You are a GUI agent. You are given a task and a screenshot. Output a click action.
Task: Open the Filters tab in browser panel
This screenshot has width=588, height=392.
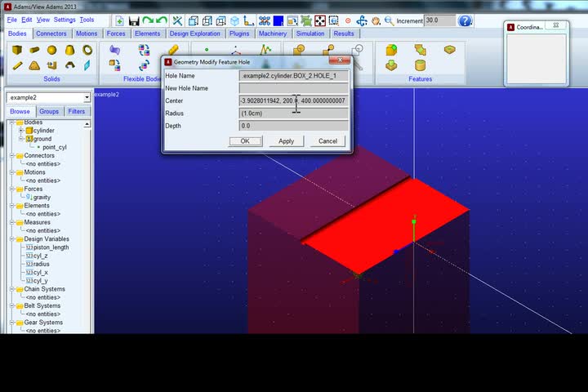[77, 111]
